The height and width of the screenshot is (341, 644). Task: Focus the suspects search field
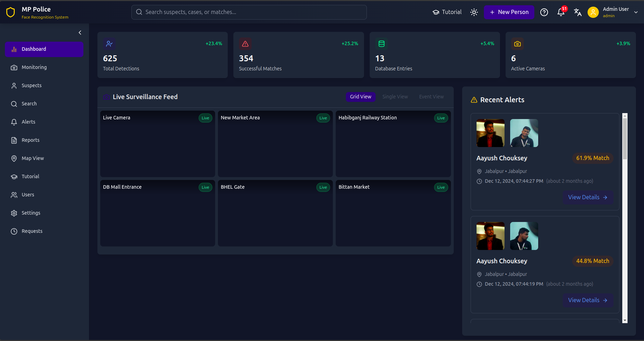click(x=249, y=12)
